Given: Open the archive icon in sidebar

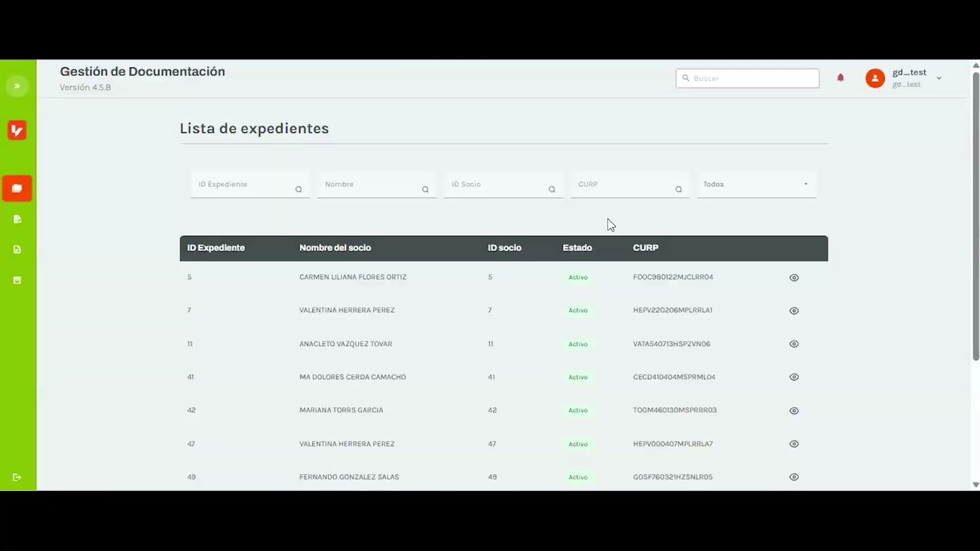Looking at the screenshot, I should click(17, 280).
